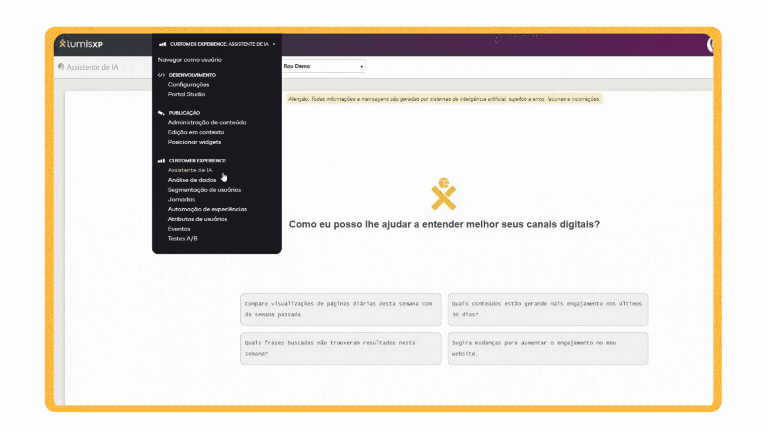This screenshot has height=432, width=768.
Task: Select Edição em contexto
Action: pyautogui.click(x=195, y=132)
